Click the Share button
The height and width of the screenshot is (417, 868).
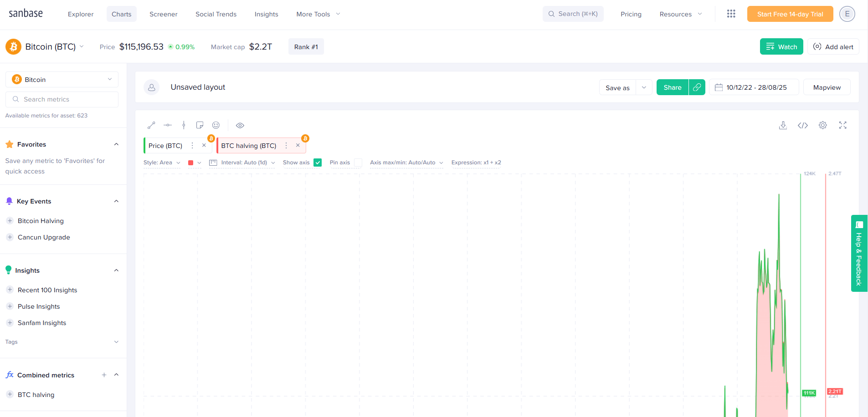click(673, 87)
